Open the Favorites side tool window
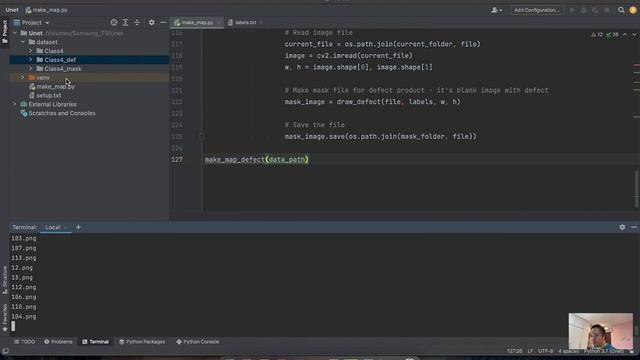Viewport: 640px width, 360px height. (x=5, y=318)
